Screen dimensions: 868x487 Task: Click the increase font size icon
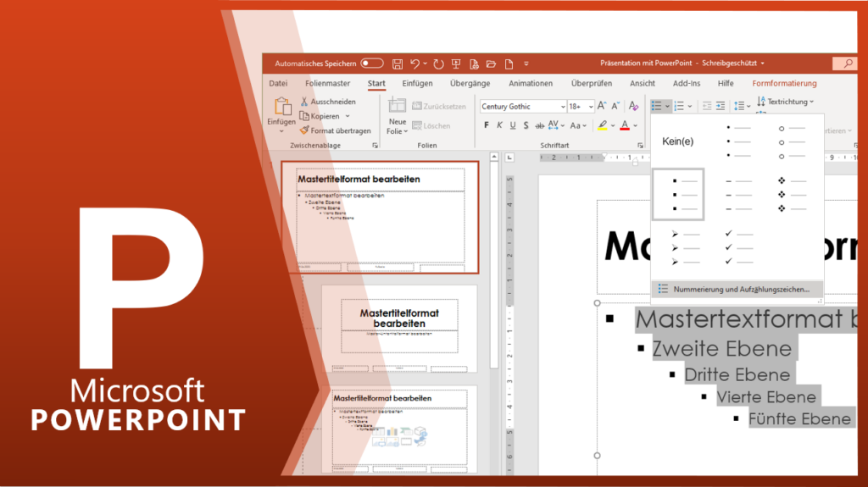pos(602,106)
